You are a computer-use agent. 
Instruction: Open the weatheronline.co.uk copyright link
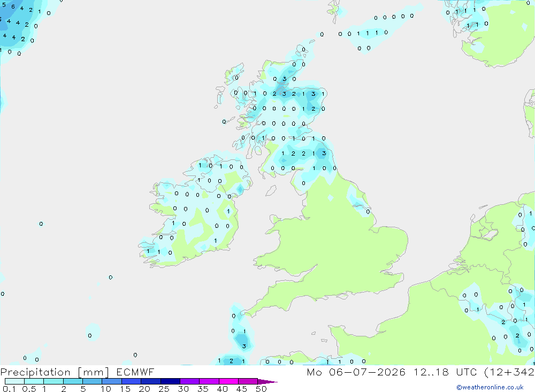pos(490,387)
